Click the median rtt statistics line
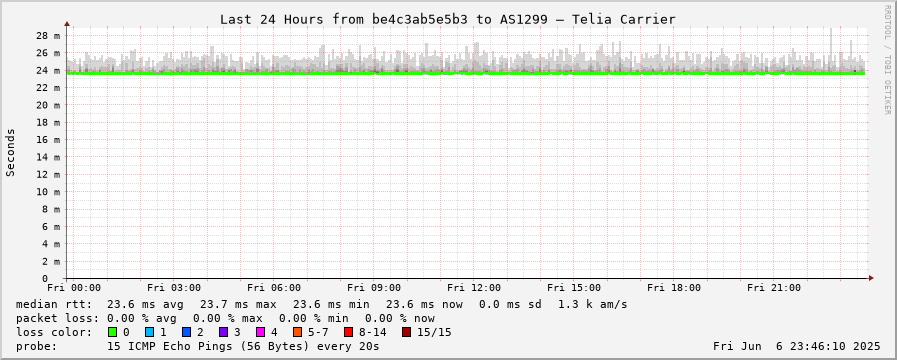The image size is (897, 360). 322,304
